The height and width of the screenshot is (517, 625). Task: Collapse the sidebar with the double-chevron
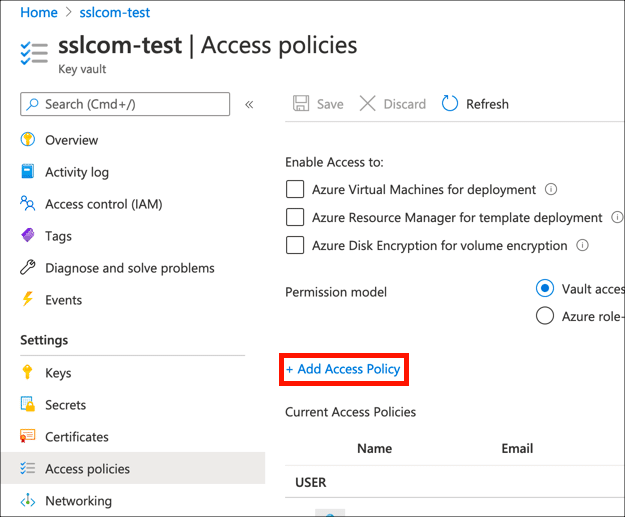click(x=249, y=104)
